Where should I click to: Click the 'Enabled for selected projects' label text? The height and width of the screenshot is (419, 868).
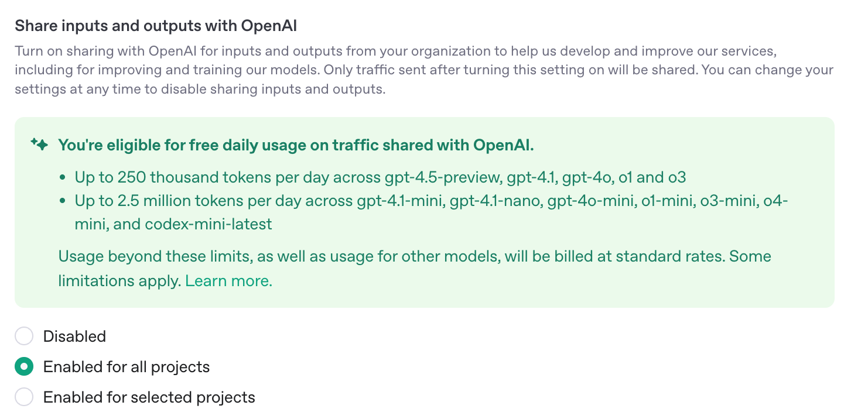[x=149, y=397]
